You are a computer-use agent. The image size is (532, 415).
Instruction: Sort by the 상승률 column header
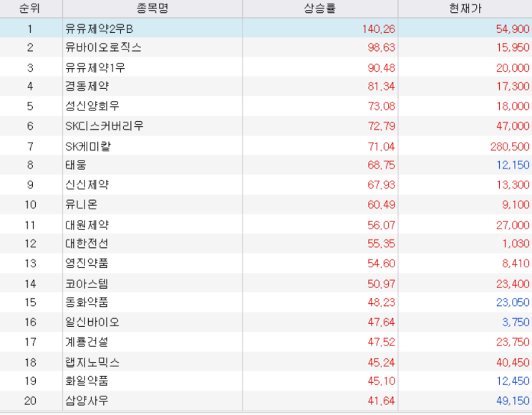[320, 8]
